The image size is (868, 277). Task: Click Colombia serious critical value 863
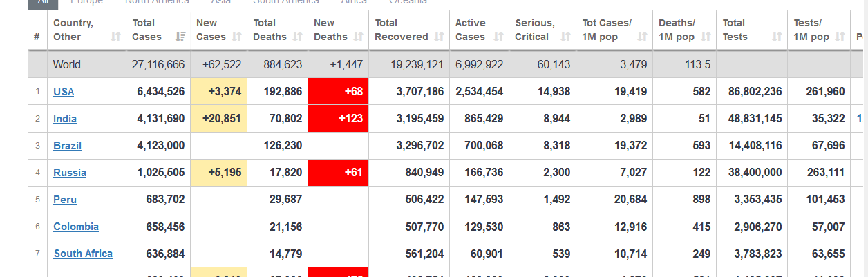pos(561,226)
